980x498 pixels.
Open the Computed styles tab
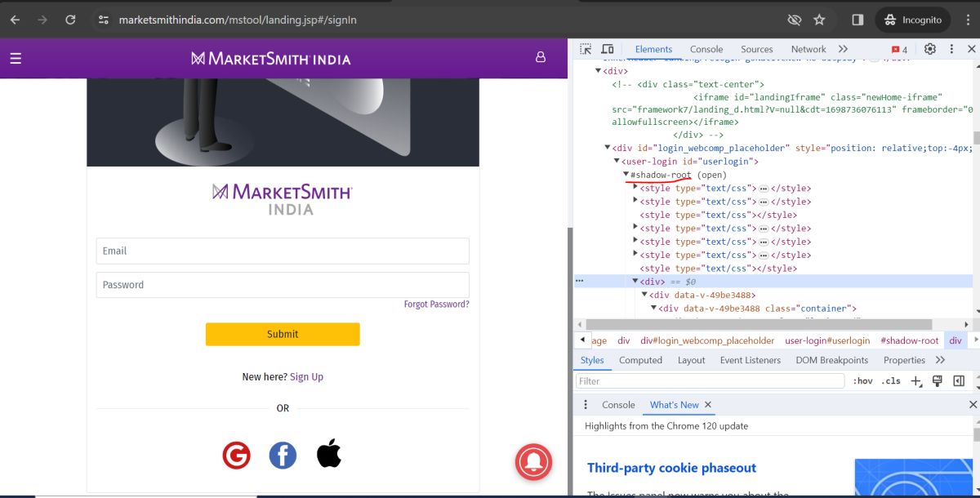tap(640, 360)
